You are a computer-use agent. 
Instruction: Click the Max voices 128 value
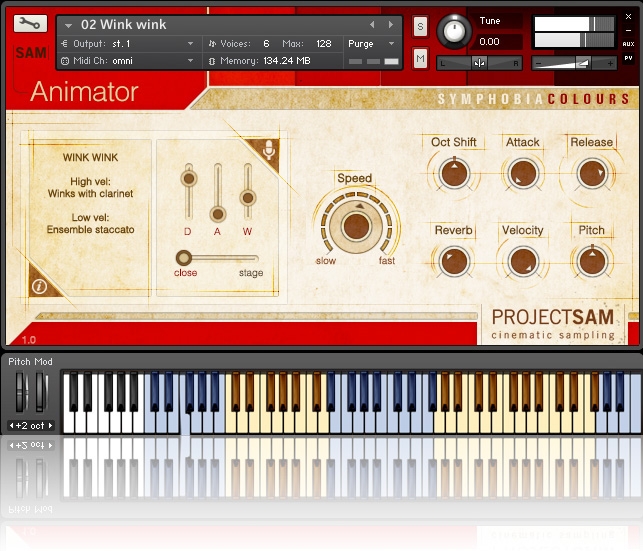tap(324, 43)
